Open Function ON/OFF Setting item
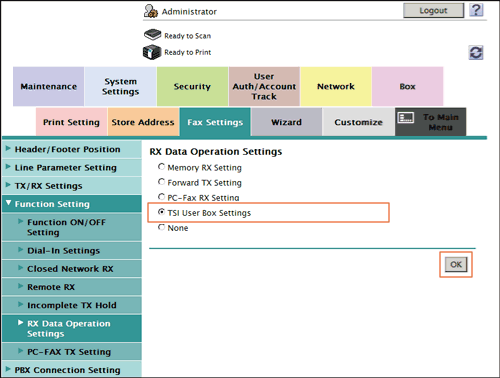 click(72, 227)
